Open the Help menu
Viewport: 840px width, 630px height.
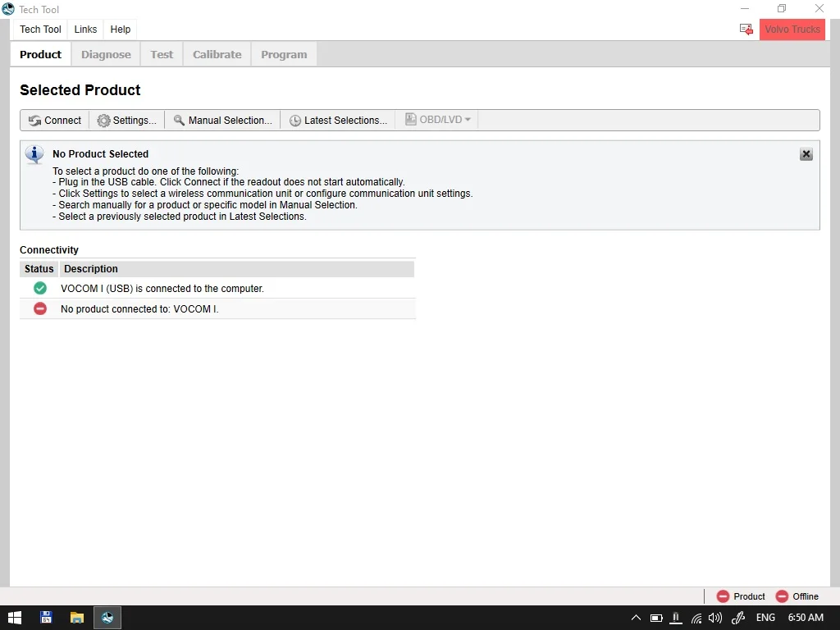(x=121, y=30)
